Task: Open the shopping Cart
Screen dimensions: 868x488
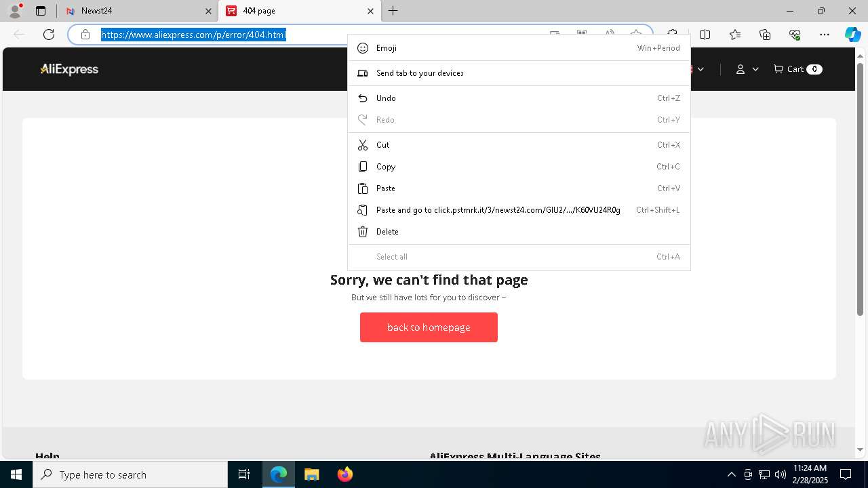Action: (797, 69)
